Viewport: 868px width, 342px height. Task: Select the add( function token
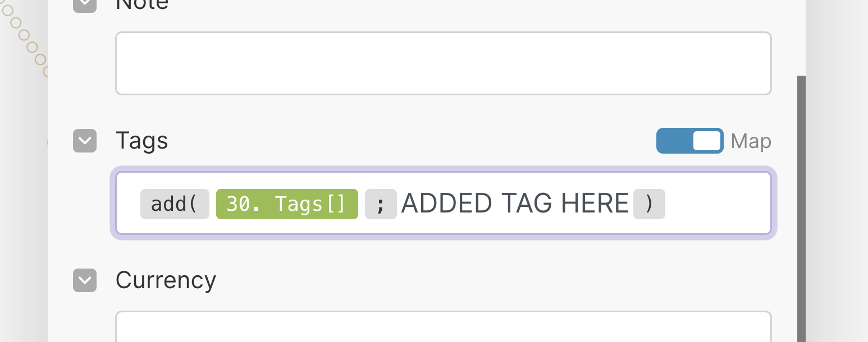(x=175, y=204)
